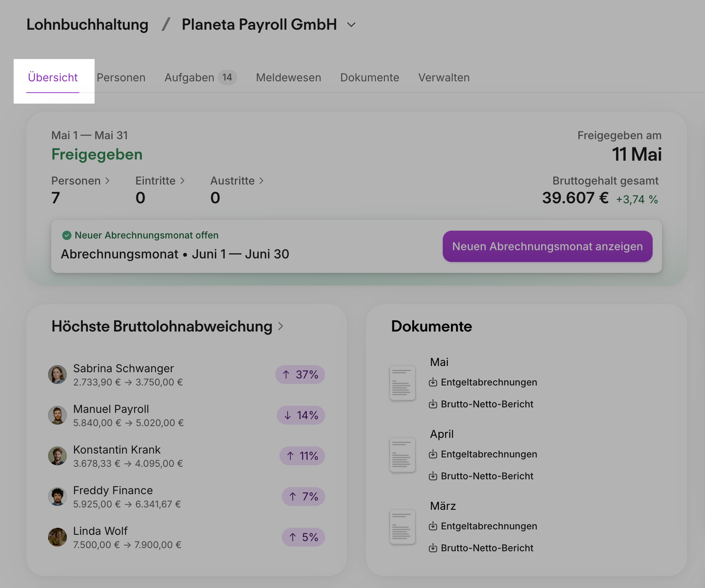The height and width of the screenshot is (588, 705).
Task: Click Linda Wolf's salary change text
Action: coord(127,545)
